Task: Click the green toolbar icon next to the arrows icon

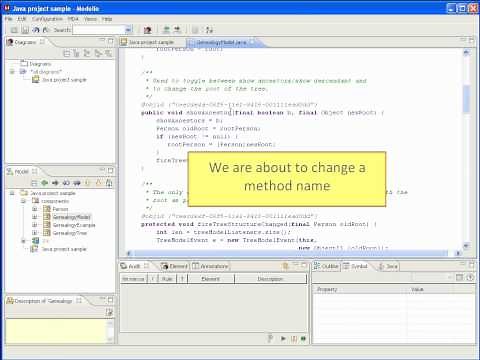Action: 166,30
